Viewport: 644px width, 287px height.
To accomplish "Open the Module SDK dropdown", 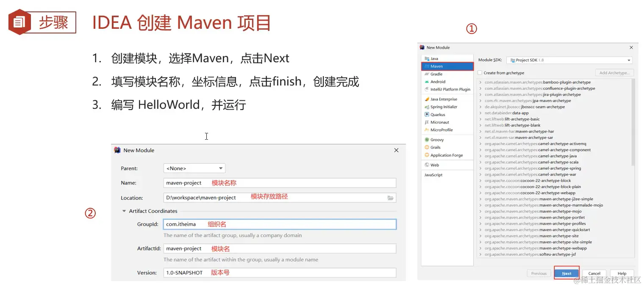I will [x=569, y=60].
